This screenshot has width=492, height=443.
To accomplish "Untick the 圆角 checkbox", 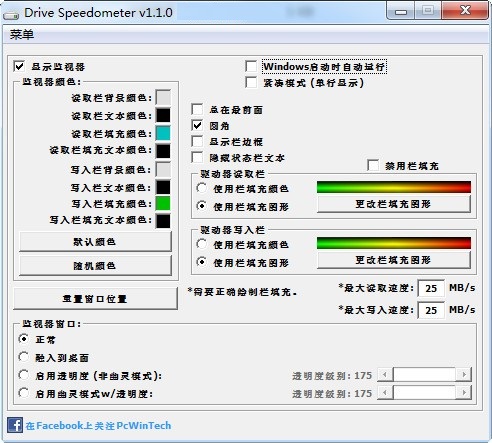I will [x=197, y=125].
